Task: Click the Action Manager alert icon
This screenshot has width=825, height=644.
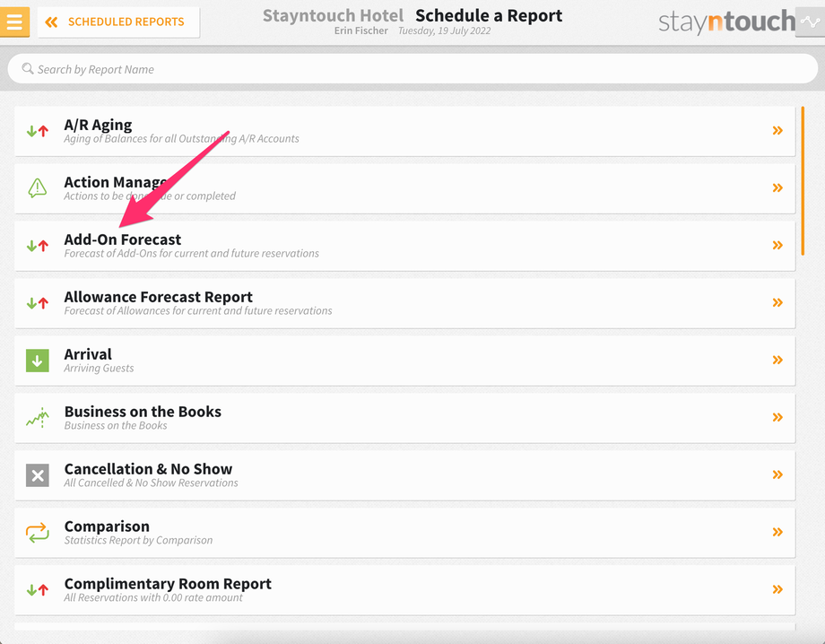Action: pyautogui.click(x=38, y=187)
